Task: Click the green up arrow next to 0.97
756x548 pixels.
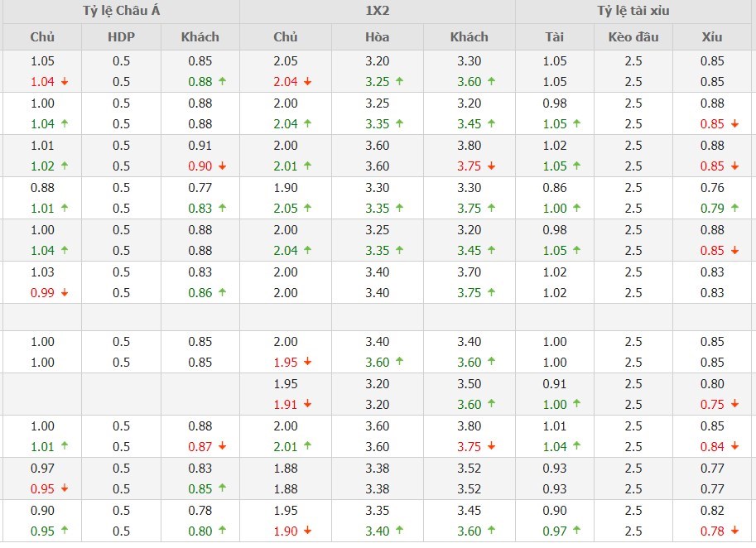Action: [x=576, y=531]
